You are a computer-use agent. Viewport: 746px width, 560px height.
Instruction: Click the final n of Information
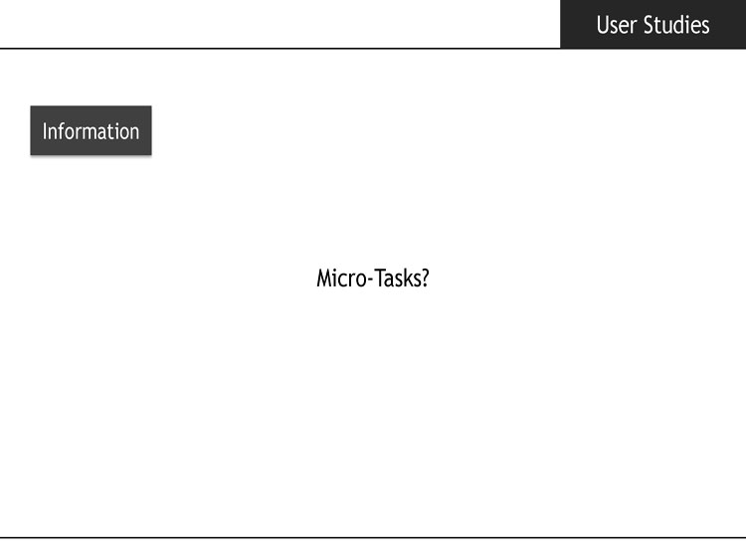[x=134, y=132]
